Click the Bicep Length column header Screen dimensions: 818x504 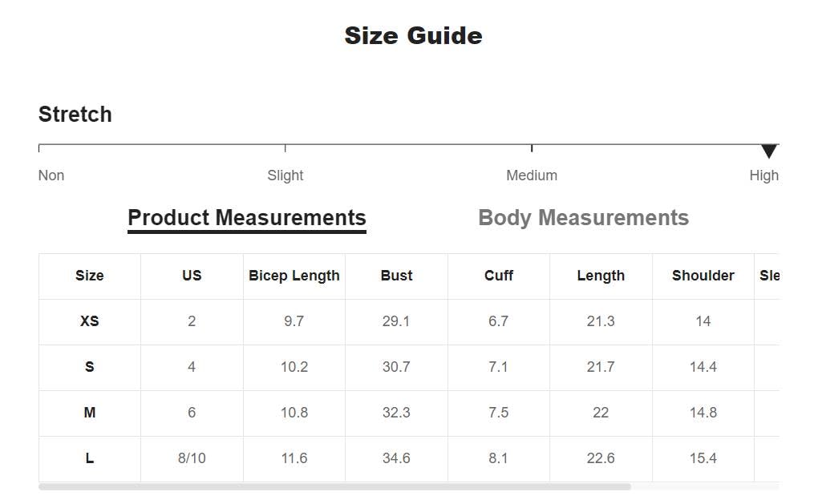[x=294, y=276]
